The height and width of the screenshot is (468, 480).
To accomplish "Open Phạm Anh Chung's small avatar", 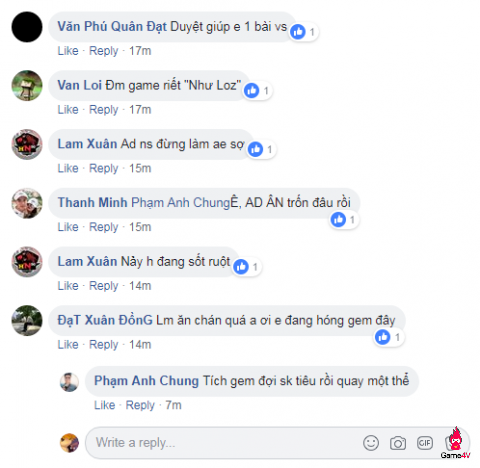I will pos(69,382).
